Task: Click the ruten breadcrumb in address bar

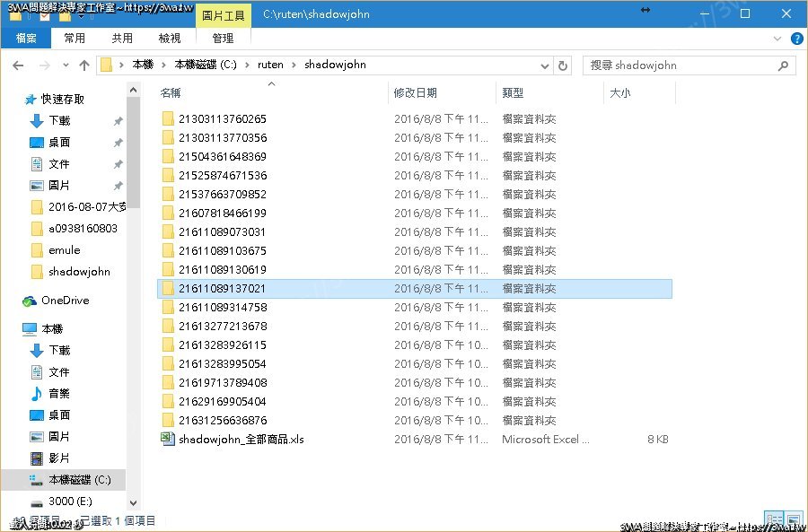Action: [270, 65]
